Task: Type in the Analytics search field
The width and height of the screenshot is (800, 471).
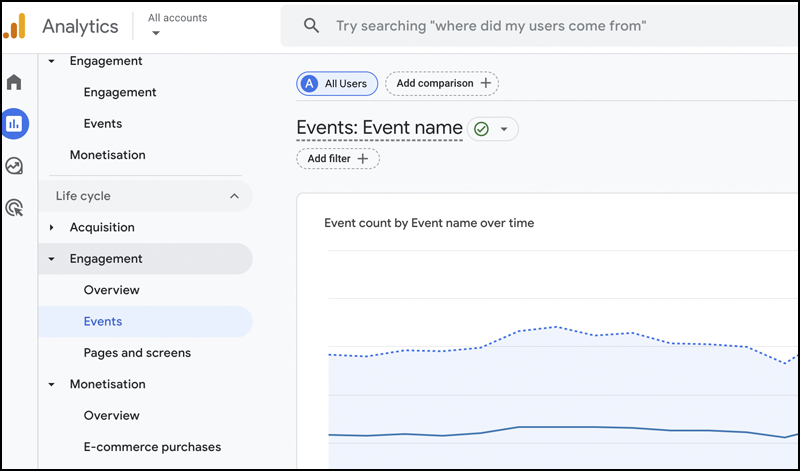Action: click(x=490, y=26)
